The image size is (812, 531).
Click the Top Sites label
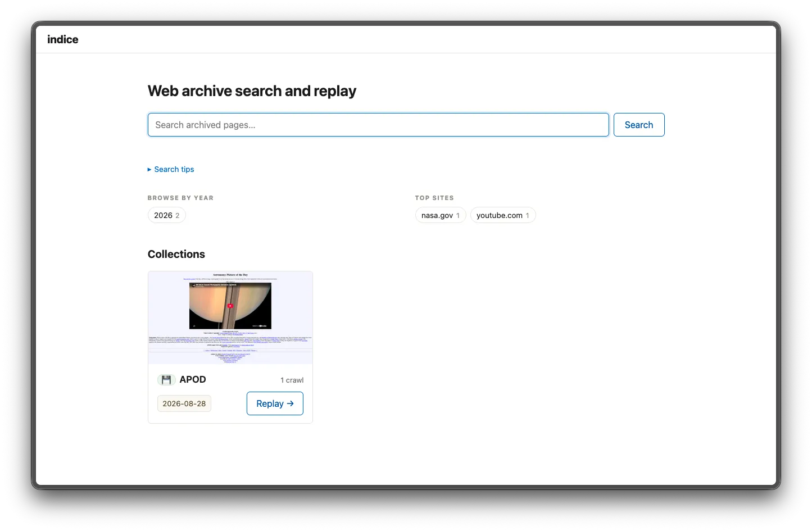coord(434,198)
